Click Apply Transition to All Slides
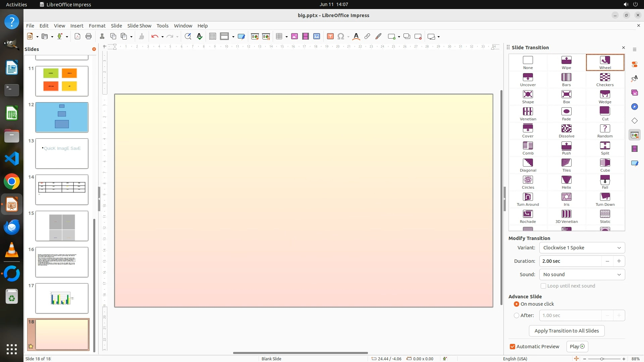Viewport: 644px width, 362px height. [566, 331]
